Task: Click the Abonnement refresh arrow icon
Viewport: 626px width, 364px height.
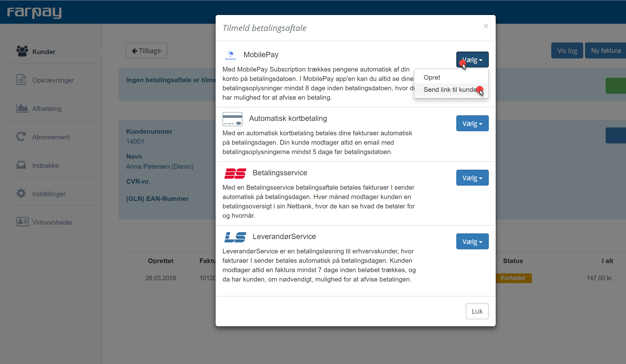Action: (21, 137)
